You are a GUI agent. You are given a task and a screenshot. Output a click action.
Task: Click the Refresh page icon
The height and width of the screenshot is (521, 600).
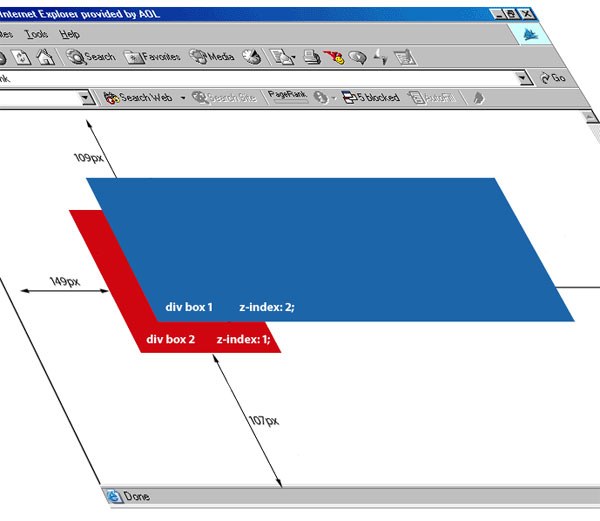pos(22,57)
